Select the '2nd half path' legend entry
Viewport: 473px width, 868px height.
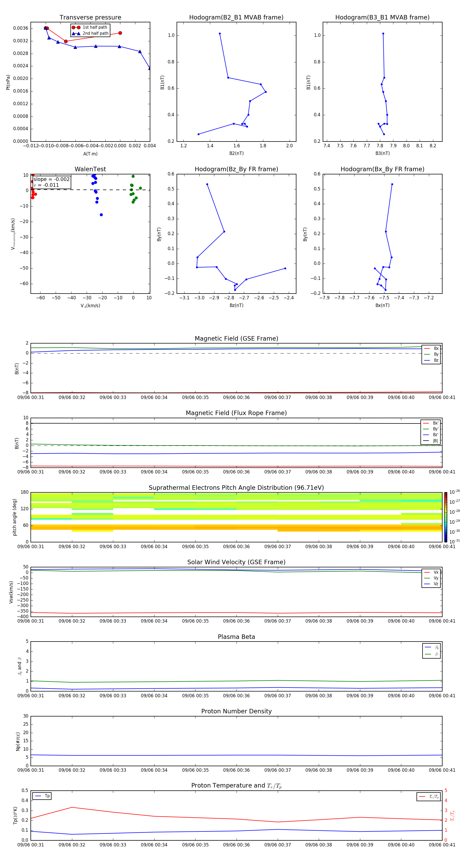(90, 33)
